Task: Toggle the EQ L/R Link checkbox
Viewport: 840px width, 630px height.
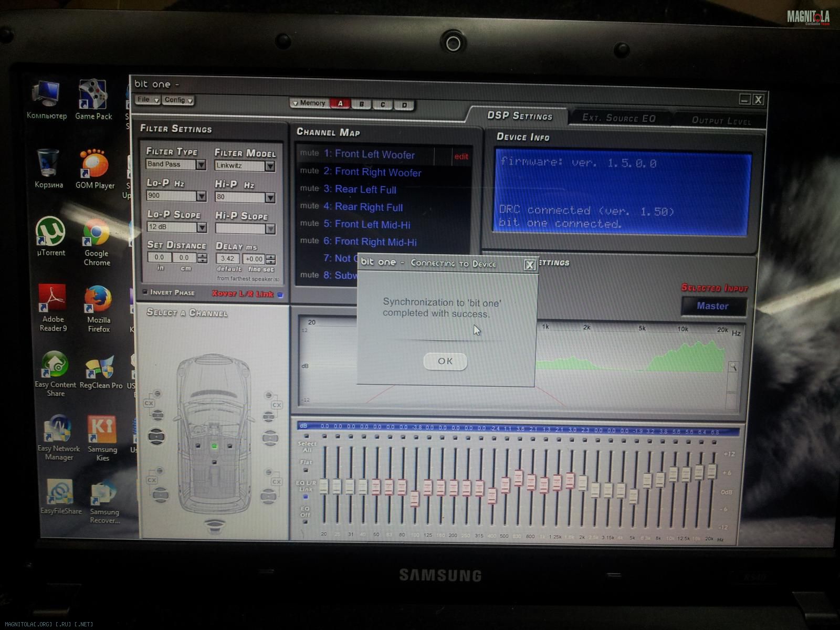Action: (306, 496)
